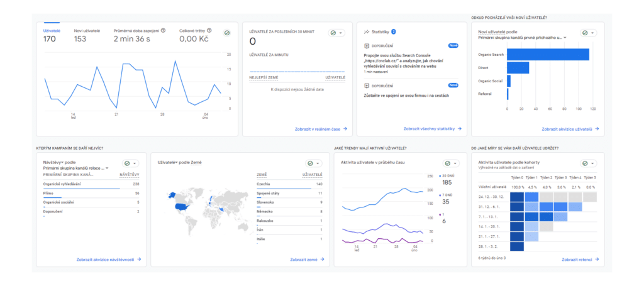Open status dropdown on 'Uživatelé podle Země' card
The image size is (644, 286).
coord(314,163)
